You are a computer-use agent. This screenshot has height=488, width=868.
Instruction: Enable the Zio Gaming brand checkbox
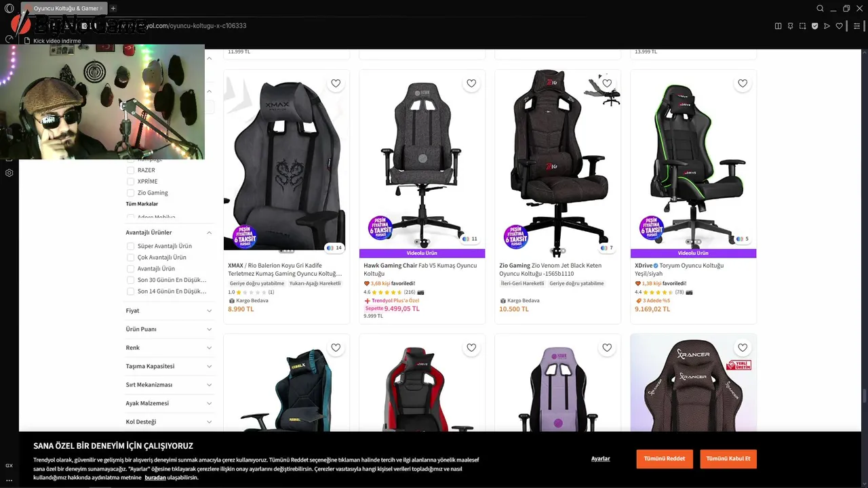pyautogui.click(x=131, y=192)
